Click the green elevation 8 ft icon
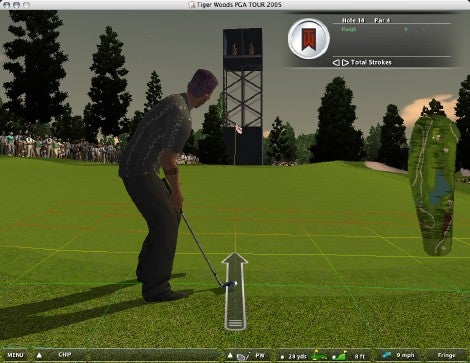 (340, 356)
